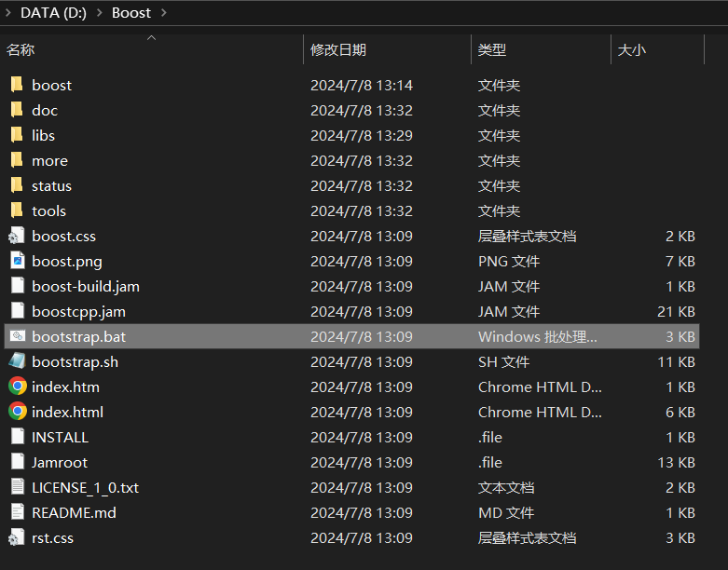Screen dimensions: 728x570
Task: Open the chevron after Boost breadcrumb
Action: tap(163, 12)
